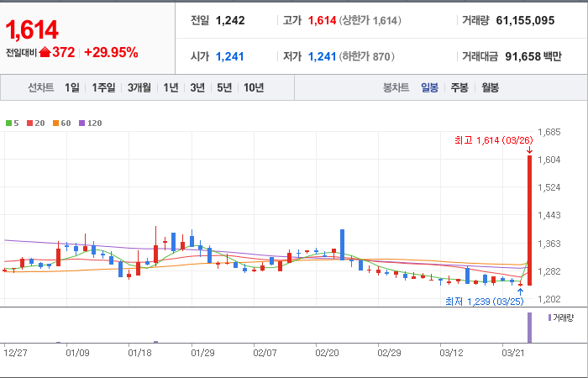Image resolution: width=588 pixels, height=378 pixels.
Task: Click the 고가 value 1,614
Action: point(322,20)
